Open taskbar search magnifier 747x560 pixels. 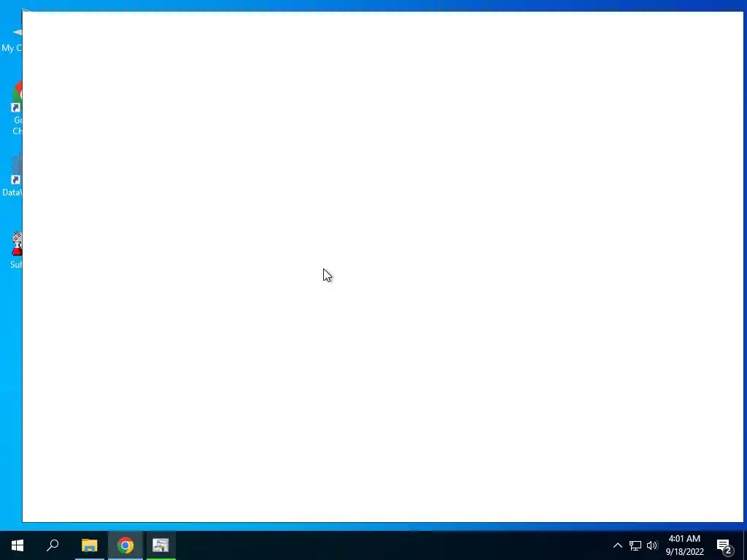pyautogui.click(x=53, y=545)
